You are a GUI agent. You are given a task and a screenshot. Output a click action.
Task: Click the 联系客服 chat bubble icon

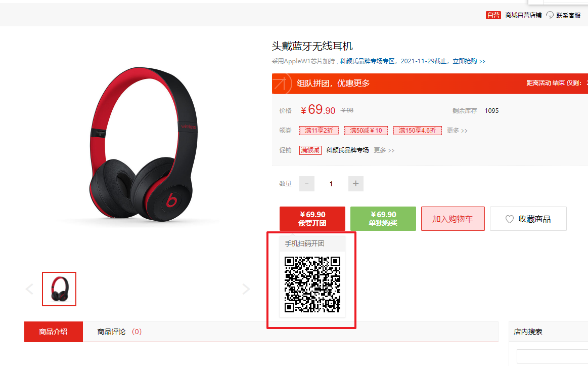click(x=550, y=15)
